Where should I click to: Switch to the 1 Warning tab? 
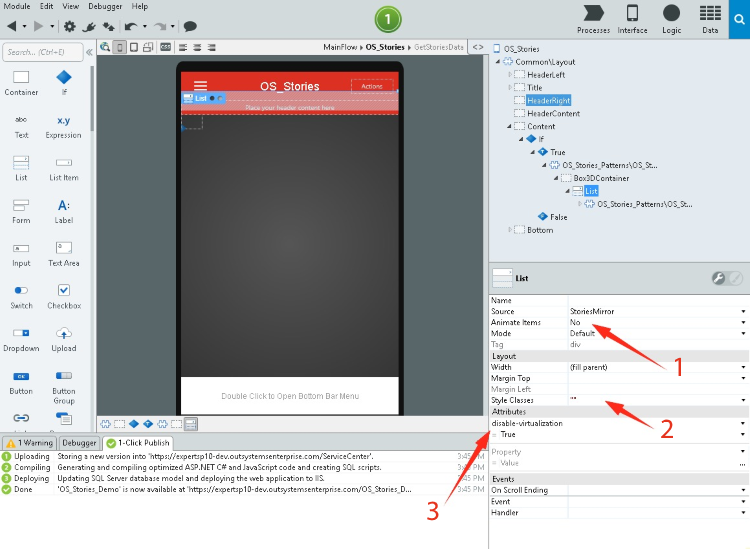(28, 443)
